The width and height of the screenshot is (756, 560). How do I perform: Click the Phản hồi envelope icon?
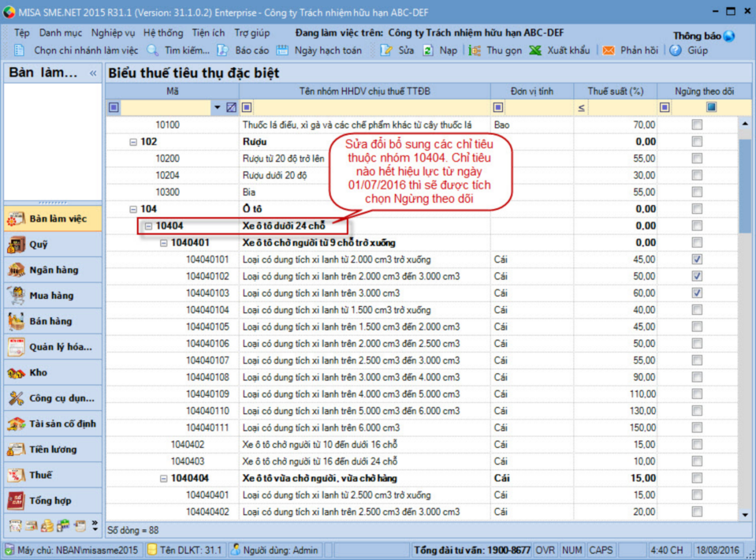[x=609, y=50]
